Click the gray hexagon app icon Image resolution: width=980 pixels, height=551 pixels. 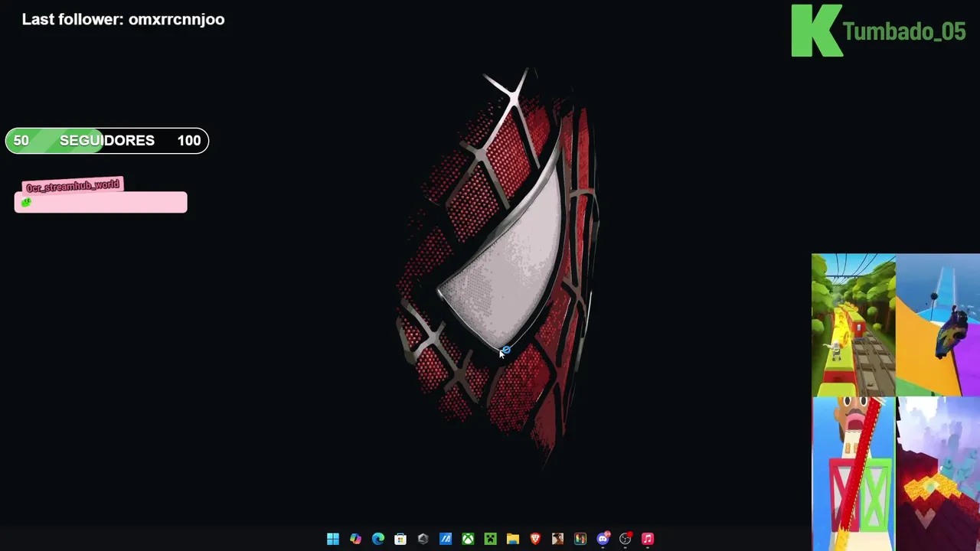(423, 539)
